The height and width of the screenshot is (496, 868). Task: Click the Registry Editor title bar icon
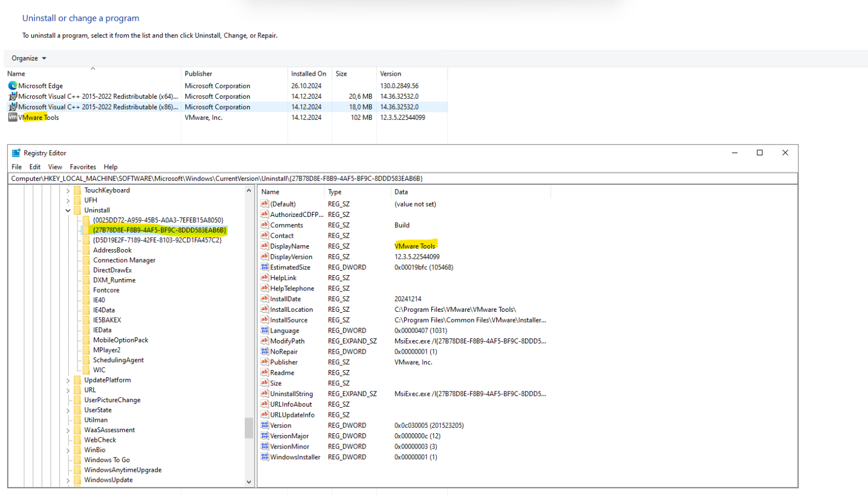pos(16,153)
